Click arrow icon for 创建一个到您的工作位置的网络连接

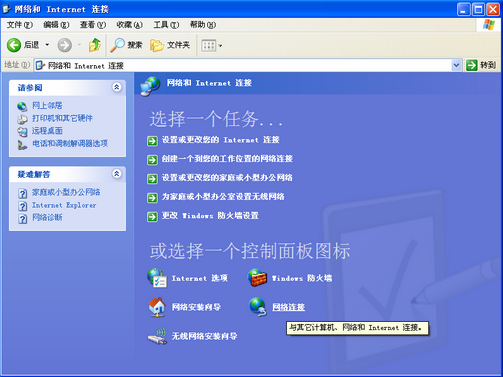pos(152,160)
